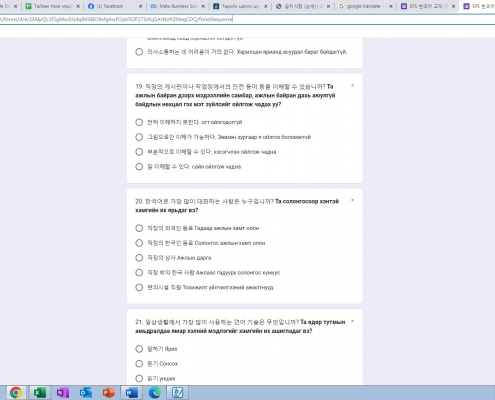Close the Facebook tab

(x=140, y=6)
